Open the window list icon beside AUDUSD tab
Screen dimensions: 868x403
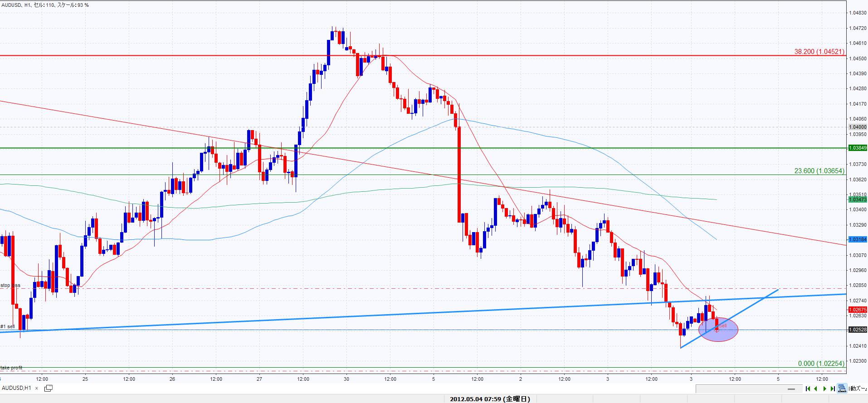coord(48,388)
